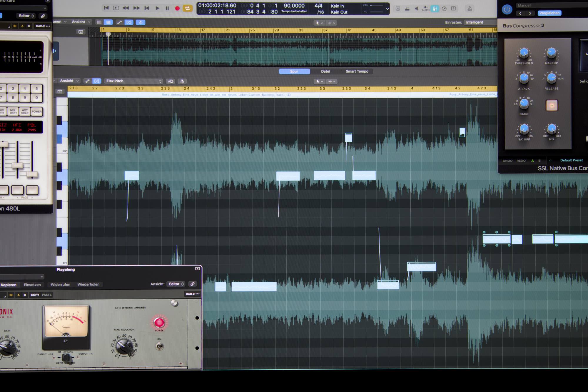Click the Solo speaker icon in the control bar
The height and width of the screenshot is (392, 588).
416,9
